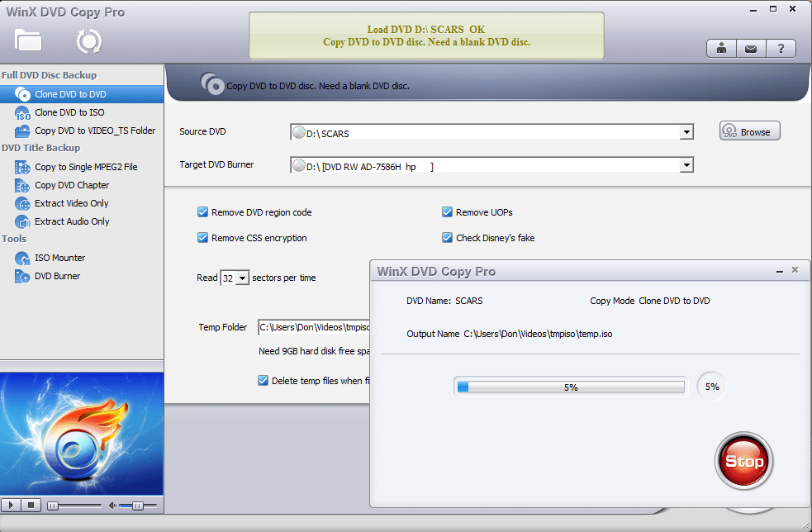Screen dimensions: 812x532
Task: Click the Clone DVD to DVD disc icon
Action: click(x=22, y=94)
